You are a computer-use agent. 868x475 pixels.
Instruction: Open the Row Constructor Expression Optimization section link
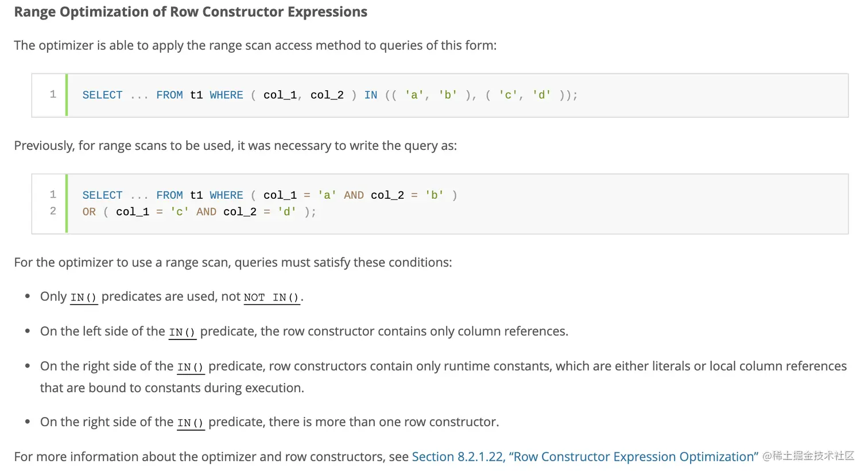[584, 457]
